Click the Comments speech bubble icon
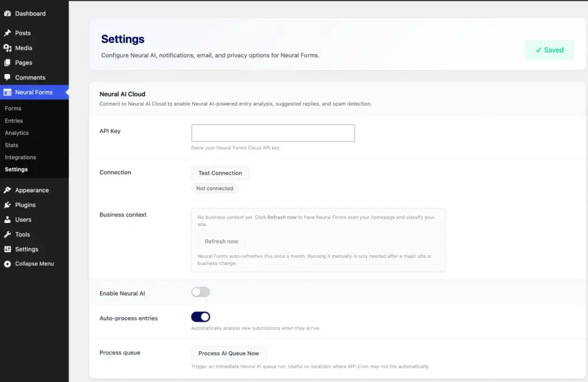This screenshot has height=382, width=588. coord(7,78)
